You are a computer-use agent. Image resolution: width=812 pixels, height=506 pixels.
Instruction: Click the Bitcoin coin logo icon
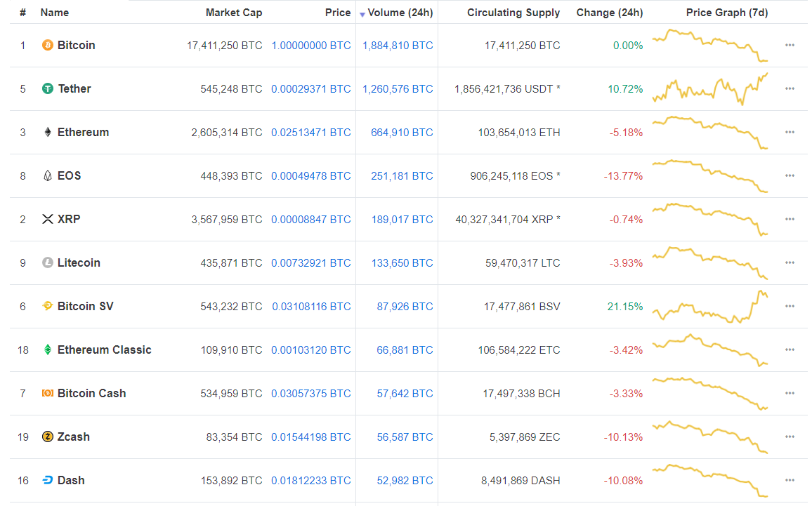point(48,46)
